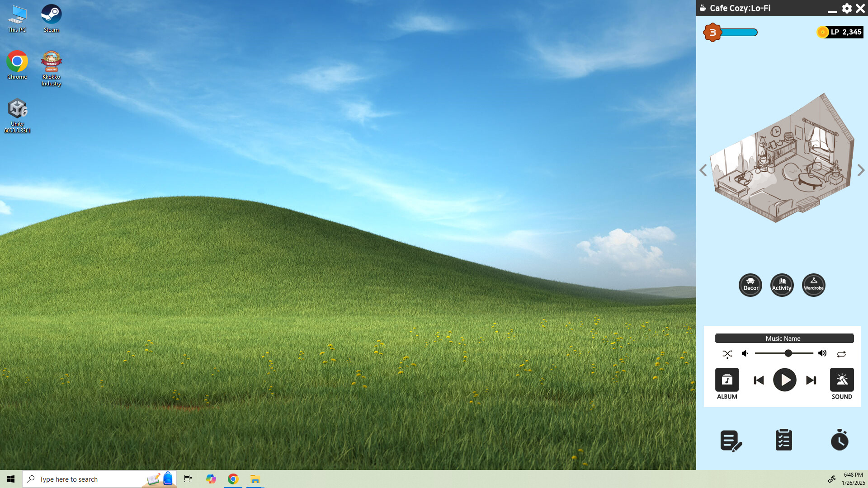
Task: Mute volume with the low speaker icon
Action: click(745, 353)
